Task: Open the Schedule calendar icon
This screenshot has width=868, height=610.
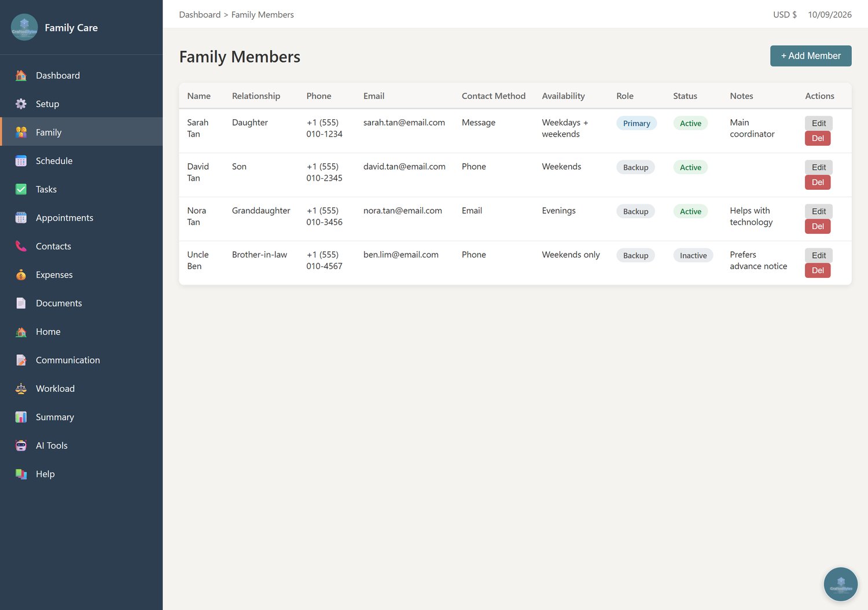Action: 21,161
